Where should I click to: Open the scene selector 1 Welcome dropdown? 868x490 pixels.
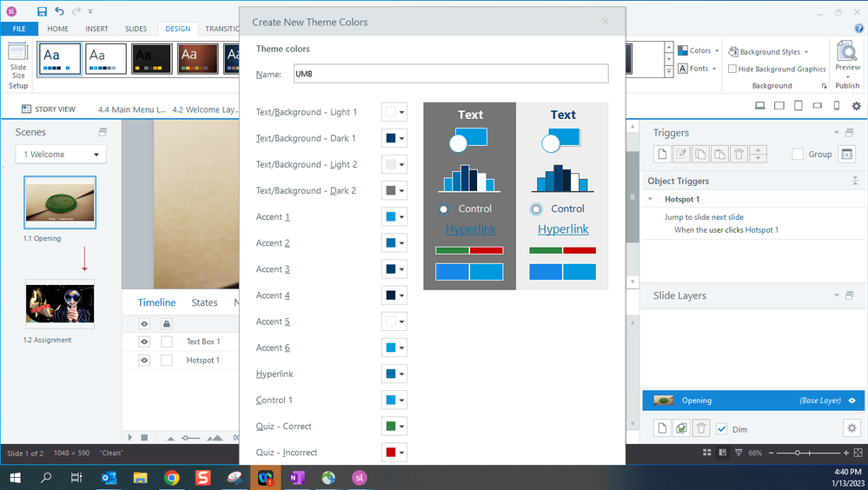[61, 155]
